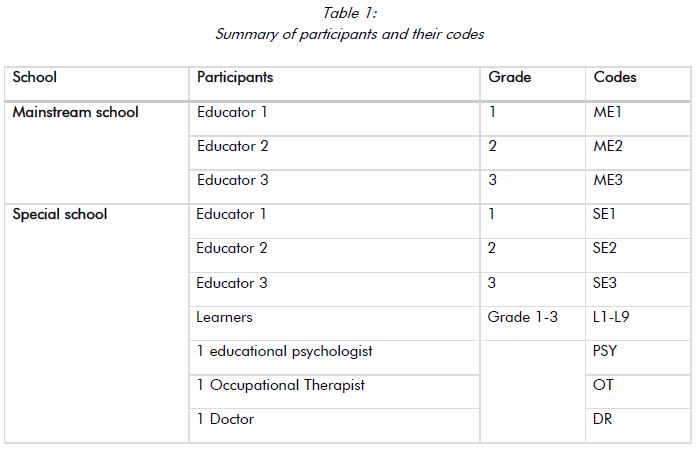Viewport: 696px width, 449px height.
Task: Click the table title 'Table 1:'
Action: 349,13
